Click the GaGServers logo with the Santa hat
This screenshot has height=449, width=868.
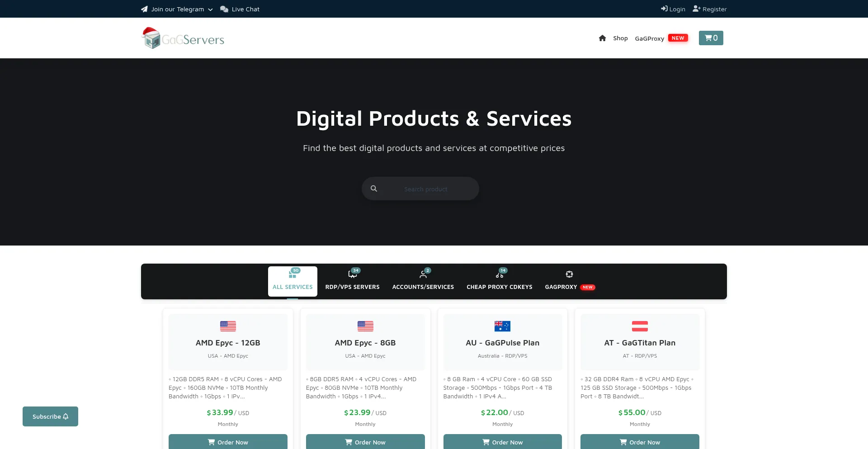pyautogui.click(x=183, y=38)
